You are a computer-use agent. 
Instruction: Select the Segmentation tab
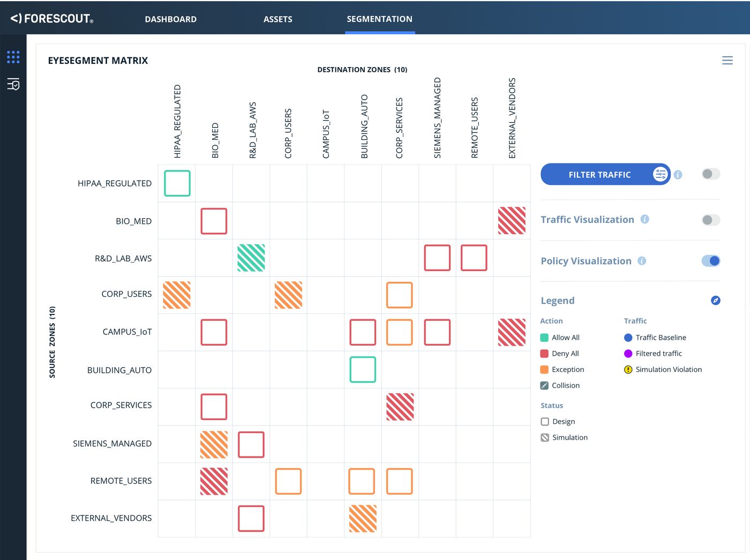[x=379, y=19]
